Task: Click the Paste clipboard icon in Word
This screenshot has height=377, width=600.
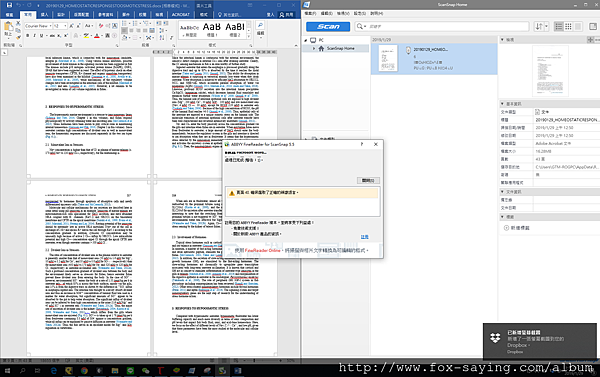Action: (x=8, y=26)
